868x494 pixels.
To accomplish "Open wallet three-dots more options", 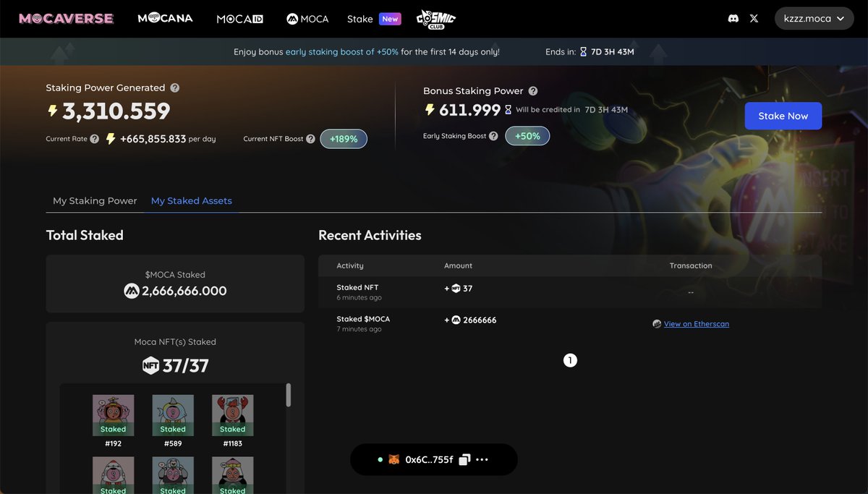I will pos(482,459).
